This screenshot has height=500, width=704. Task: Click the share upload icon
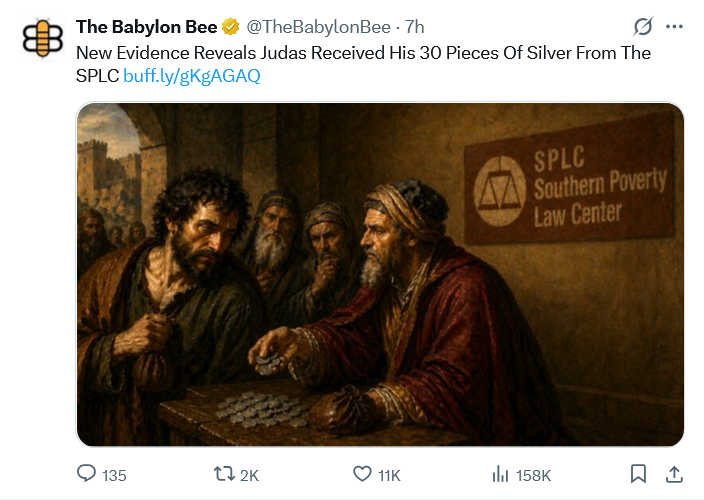(674, 474)
